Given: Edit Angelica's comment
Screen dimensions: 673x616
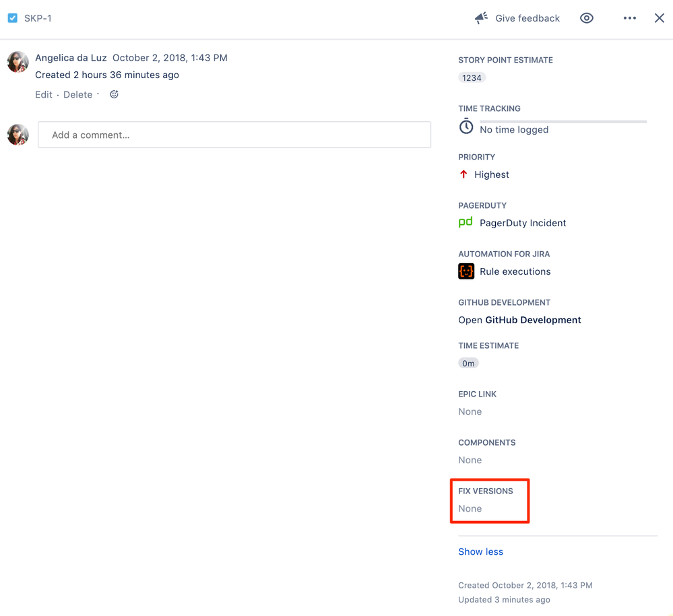Looking at the screenshot, I should pos(43,94).
